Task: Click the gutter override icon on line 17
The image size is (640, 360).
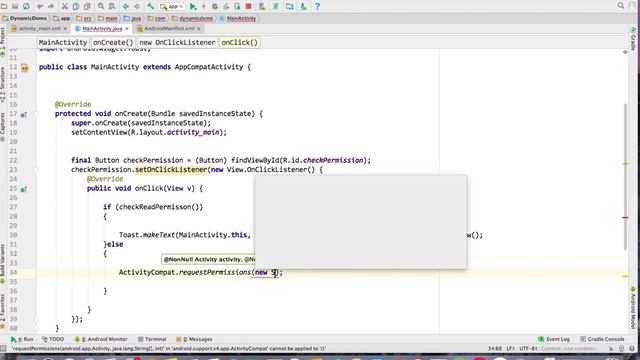Action: tap(24, 115)
